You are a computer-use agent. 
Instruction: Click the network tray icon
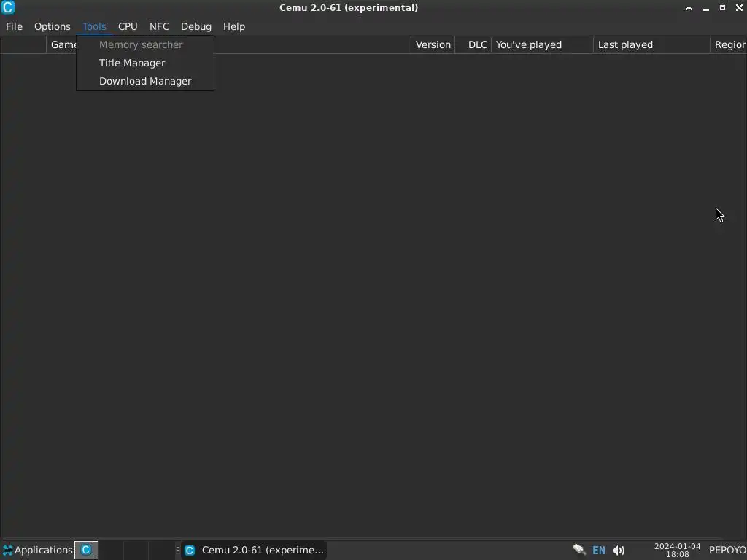pos(579,550)
